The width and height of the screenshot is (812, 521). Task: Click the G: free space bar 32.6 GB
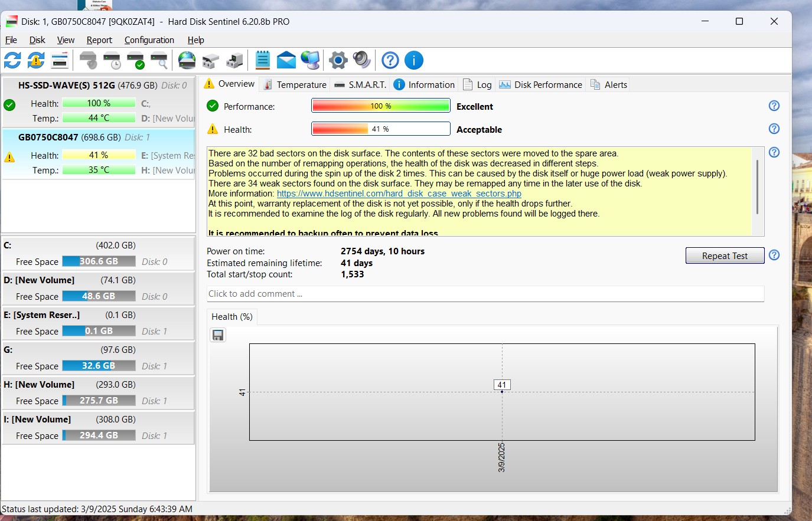coord(99,366)
